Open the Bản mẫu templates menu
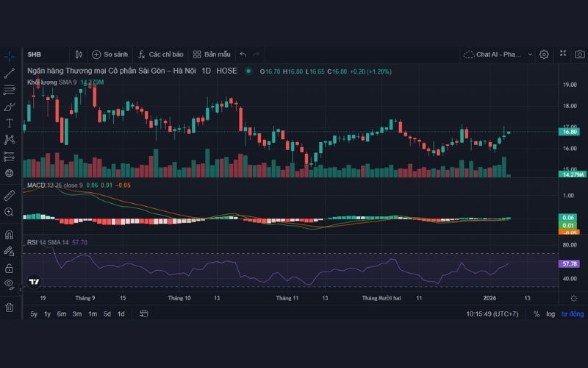Screen dimensions: 588x368 click(x=212, y=54)
